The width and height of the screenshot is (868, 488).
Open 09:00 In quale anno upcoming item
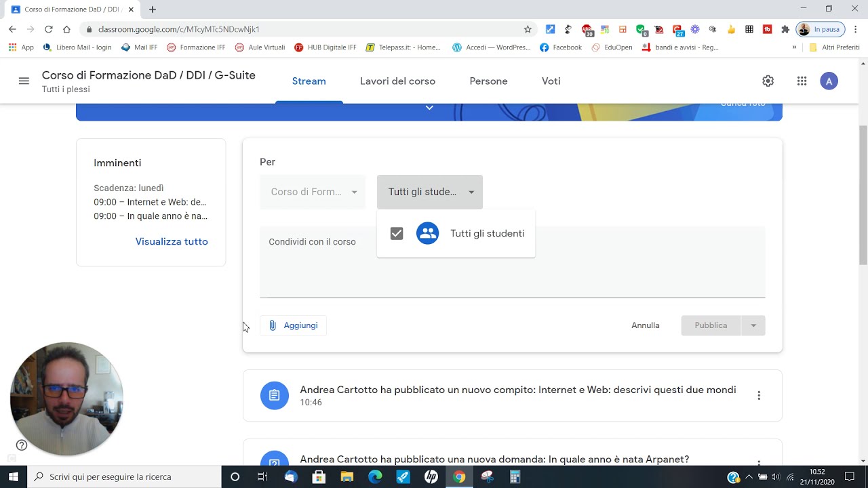151,216
